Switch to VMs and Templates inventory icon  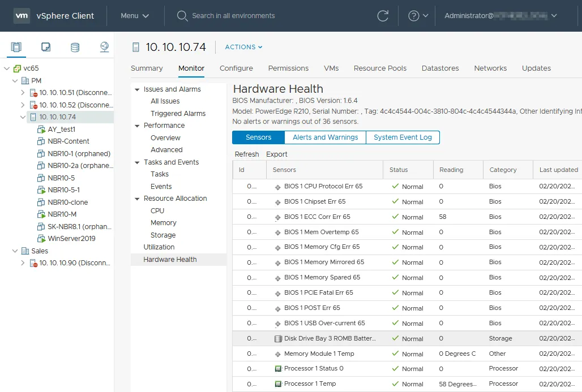46,47
